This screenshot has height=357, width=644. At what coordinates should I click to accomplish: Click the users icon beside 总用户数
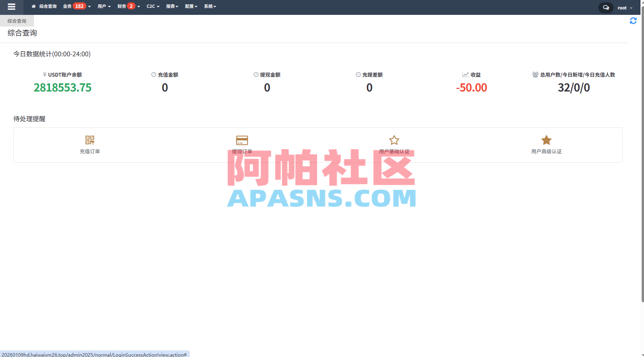pyautogui.click(x=535, y=74)
